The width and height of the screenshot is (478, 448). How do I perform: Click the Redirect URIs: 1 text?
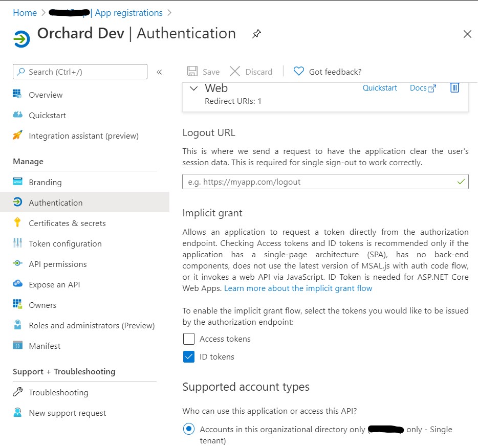click(233, 101)
